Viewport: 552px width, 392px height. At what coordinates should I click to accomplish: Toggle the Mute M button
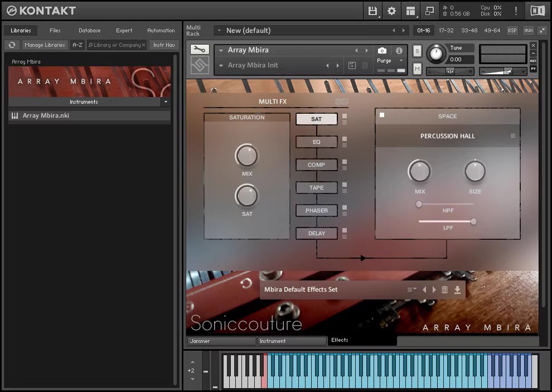click(x=417, y=69)
